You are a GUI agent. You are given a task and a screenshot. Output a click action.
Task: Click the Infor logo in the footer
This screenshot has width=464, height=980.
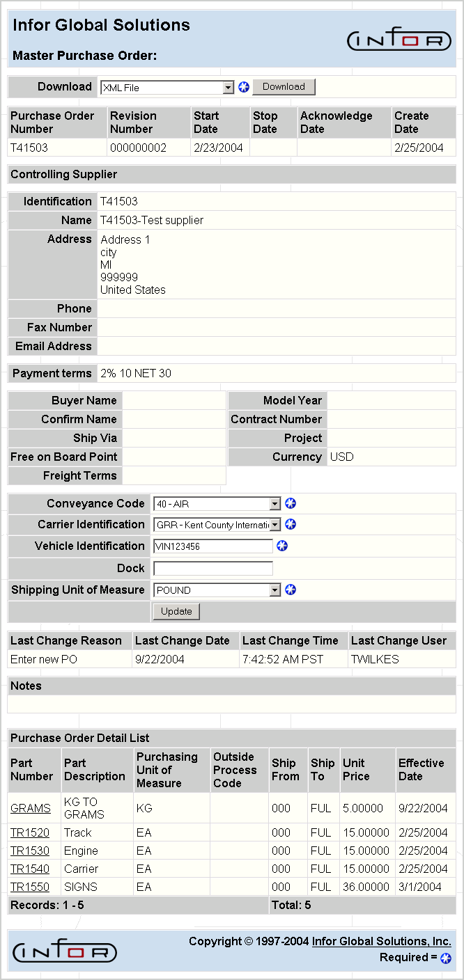coord(65,951)
